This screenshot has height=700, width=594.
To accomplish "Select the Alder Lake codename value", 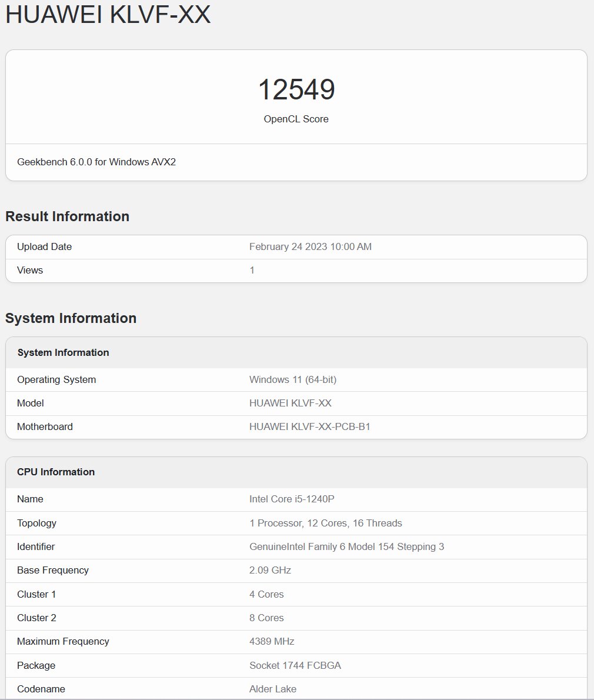I will [x=273, y=689].
